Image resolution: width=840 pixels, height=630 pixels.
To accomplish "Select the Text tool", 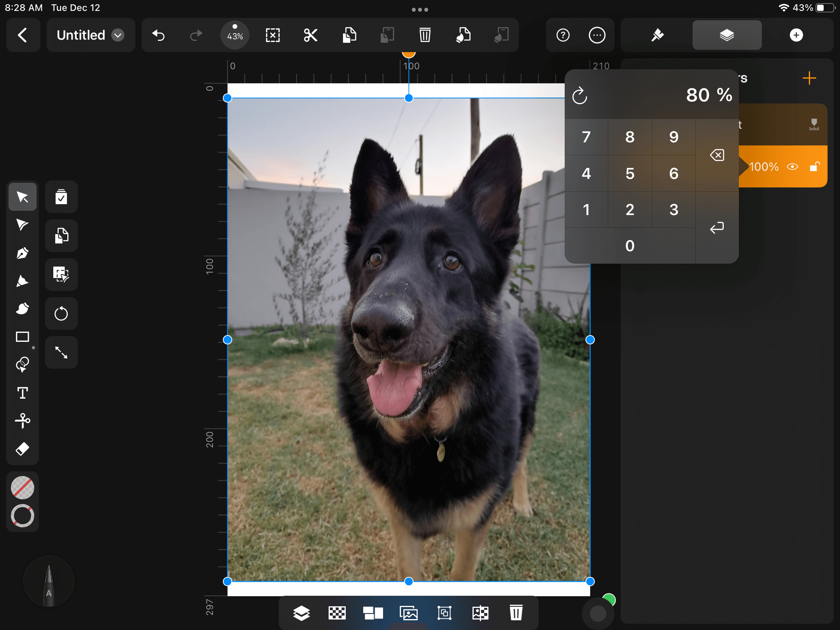I will (23, 393).
